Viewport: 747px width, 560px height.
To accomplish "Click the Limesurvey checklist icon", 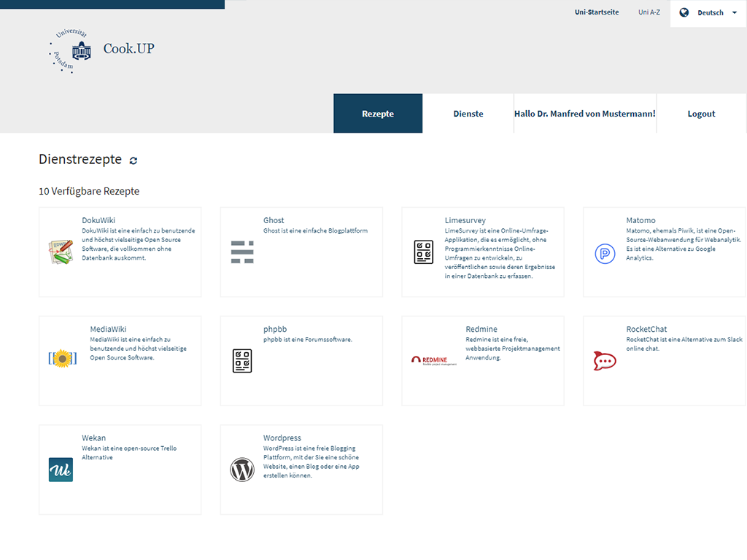I will tap(424, 252).
